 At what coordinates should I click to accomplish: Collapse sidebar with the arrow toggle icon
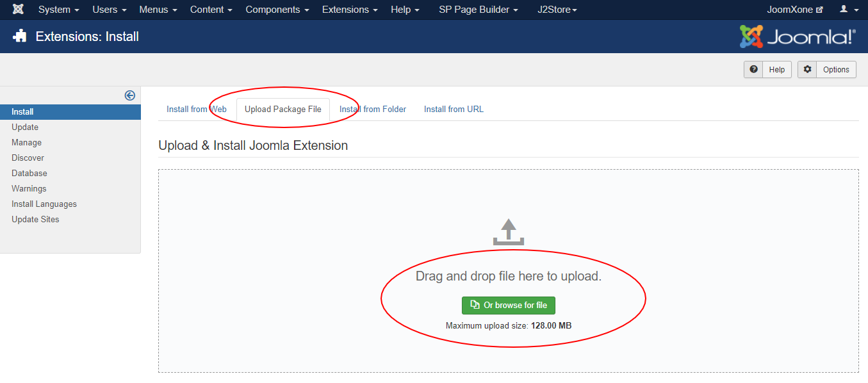tap(130, 95)
